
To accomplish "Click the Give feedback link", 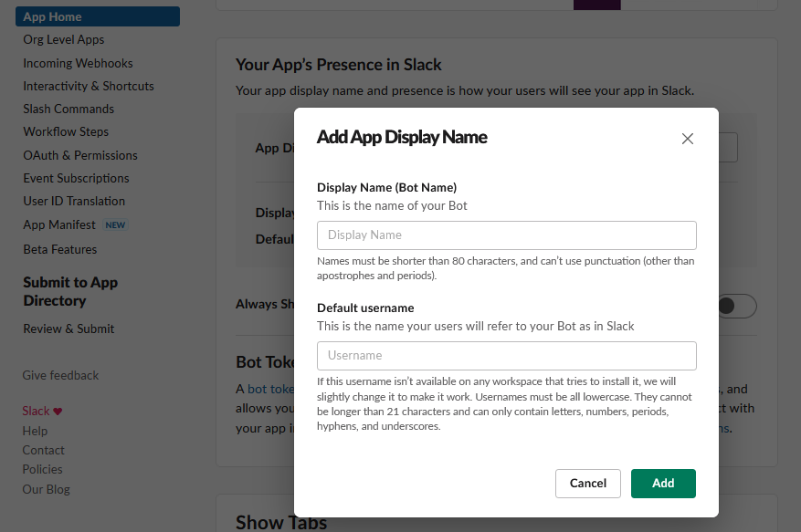I will pyautogui.click(x=60, y=375).
